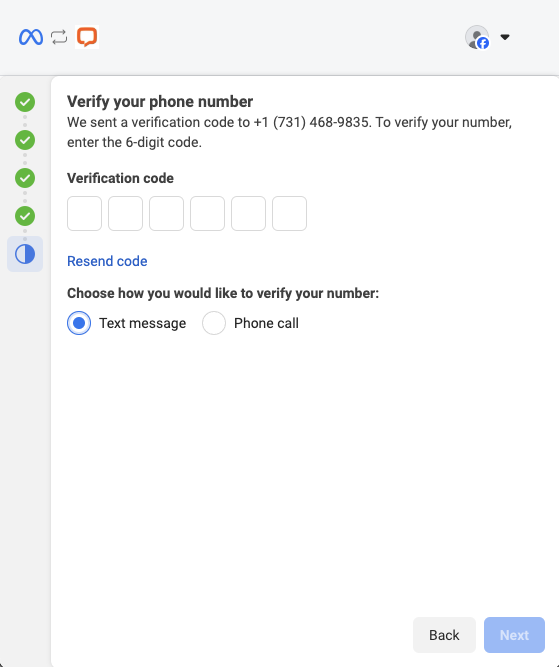
Task: Click the profile avatar with Facebook badge
Action: [477, 37]
